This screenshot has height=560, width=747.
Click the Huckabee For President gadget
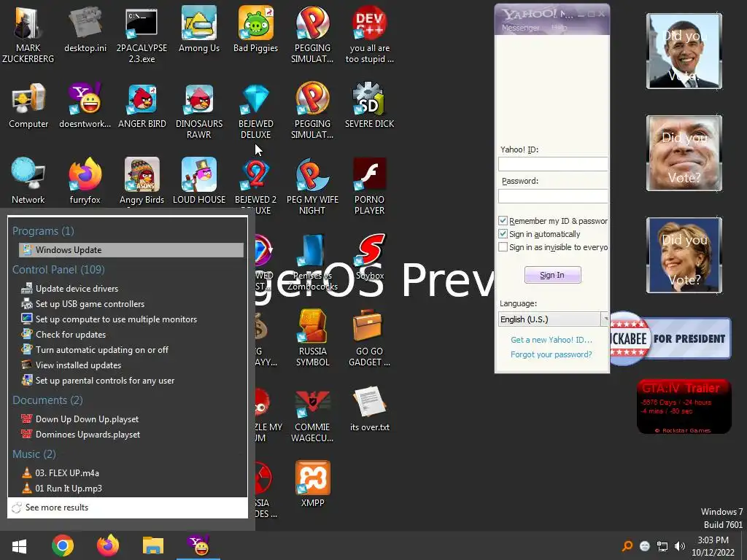pos(671,338)
